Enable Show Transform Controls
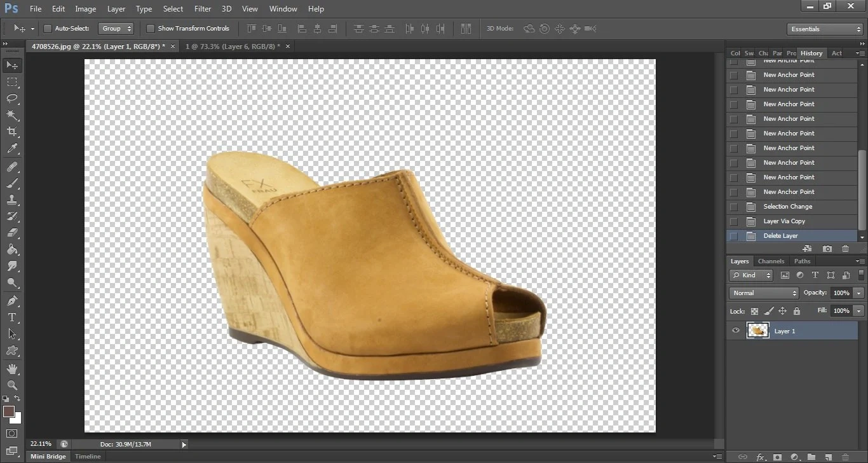The width and height of the screenshot is (868, 463). point(151,28)
